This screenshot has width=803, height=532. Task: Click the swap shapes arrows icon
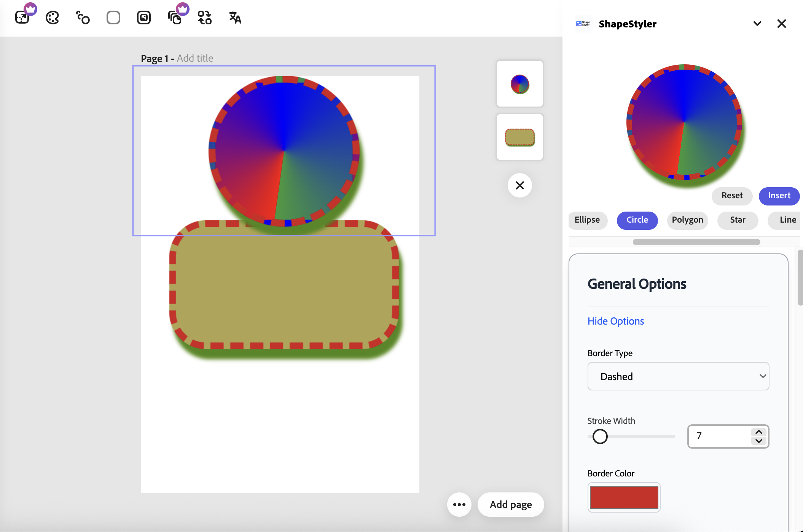click(x=205, y=18)
